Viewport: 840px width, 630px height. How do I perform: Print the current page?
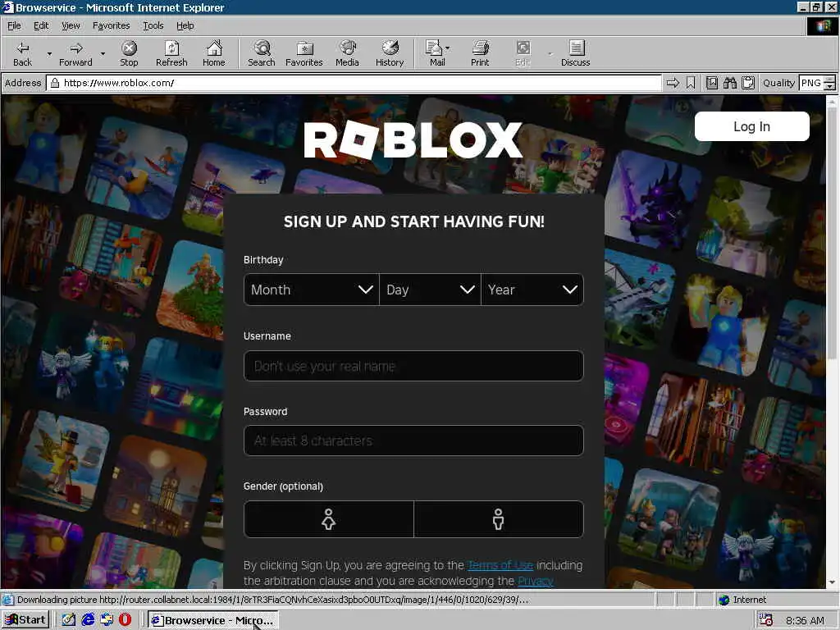[x=480, y=53]
